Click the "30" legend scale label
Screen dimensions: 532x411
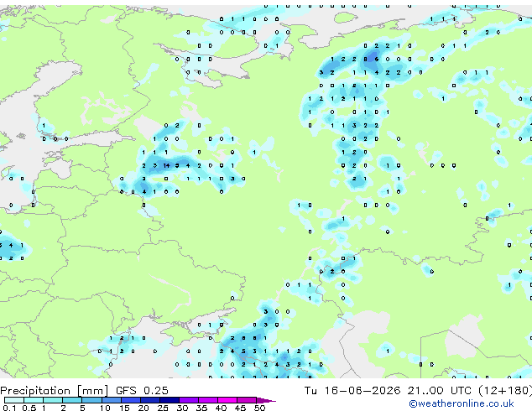pyautogui.click(x=182, y=408)
